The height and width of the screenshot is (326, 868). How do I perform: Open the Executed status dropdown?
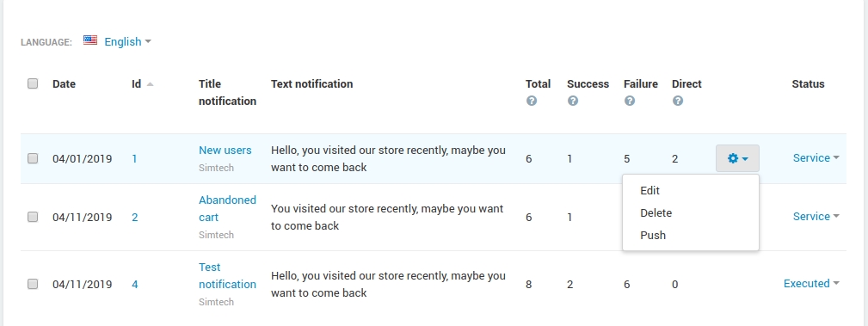pyautogui.click(x=811, y=283)
